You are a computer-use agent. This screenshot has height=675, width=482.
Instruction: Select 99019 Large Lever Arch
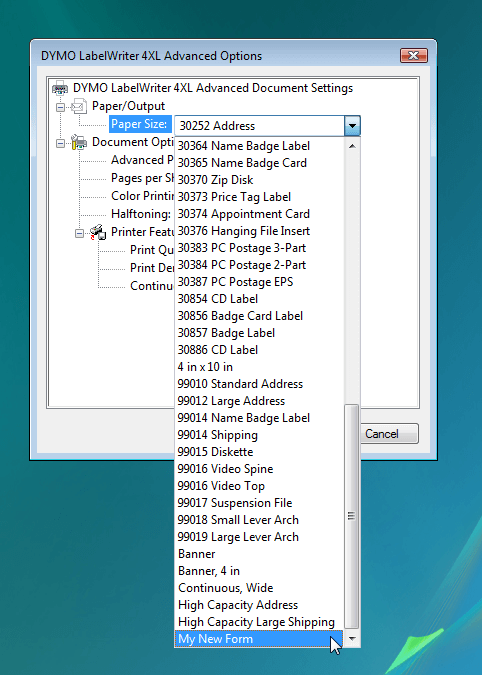pyautogui.click(x=259, y=537)
